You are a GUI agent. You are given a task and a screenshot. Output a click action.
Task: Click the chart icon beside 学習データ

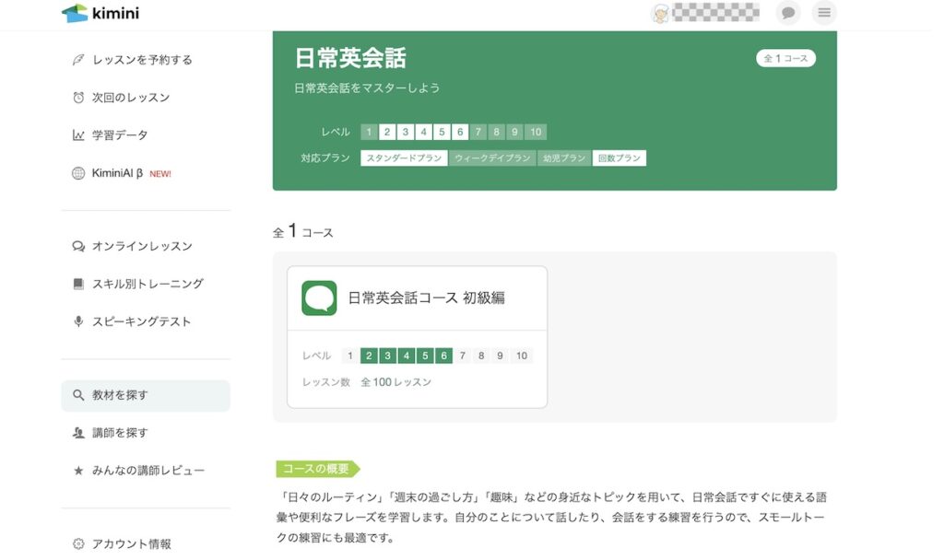[x=78, y=135]
